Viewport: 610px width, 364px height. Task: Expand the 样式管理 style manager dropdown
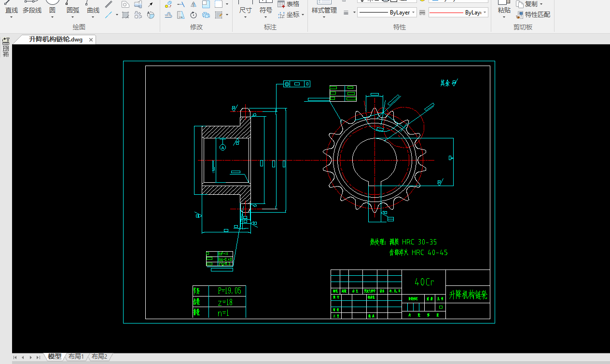pyautogui.click(x=323, y=18)
